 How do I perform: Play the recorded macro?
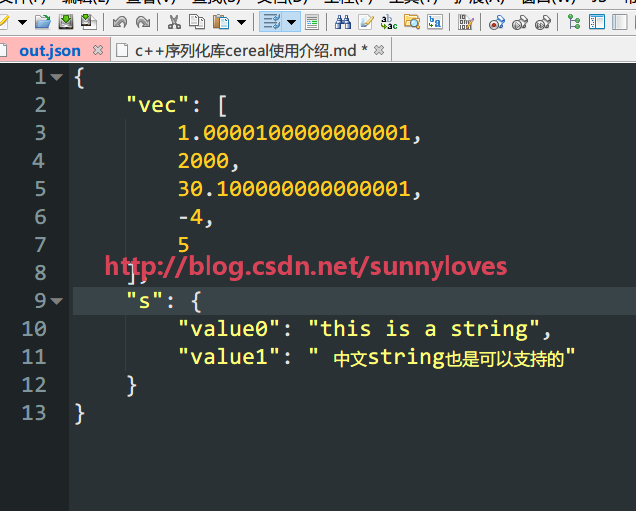click(x=520, y=22)
